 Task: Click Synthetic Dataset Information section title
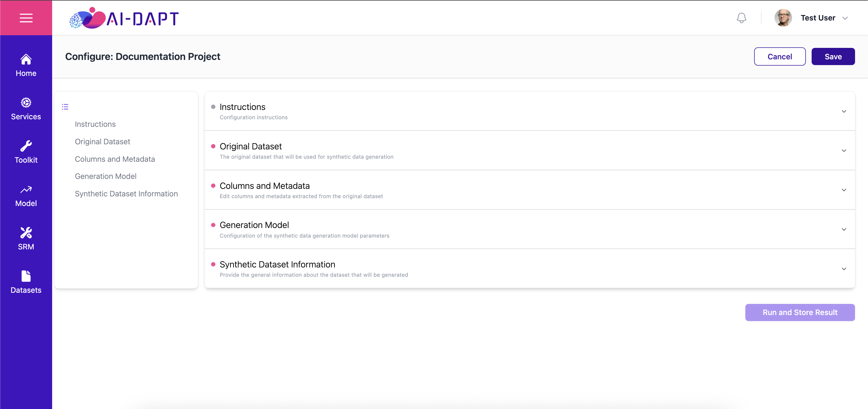pyautogui.click(x=277, y=264)
